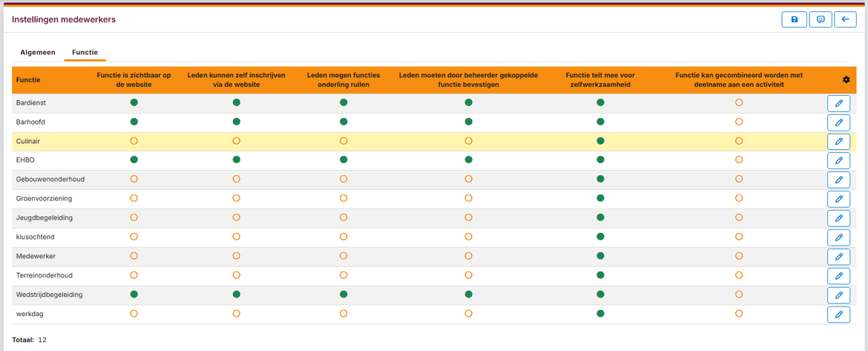Open edit for werkdag row

pyautogui.click(x=838, y=315)
